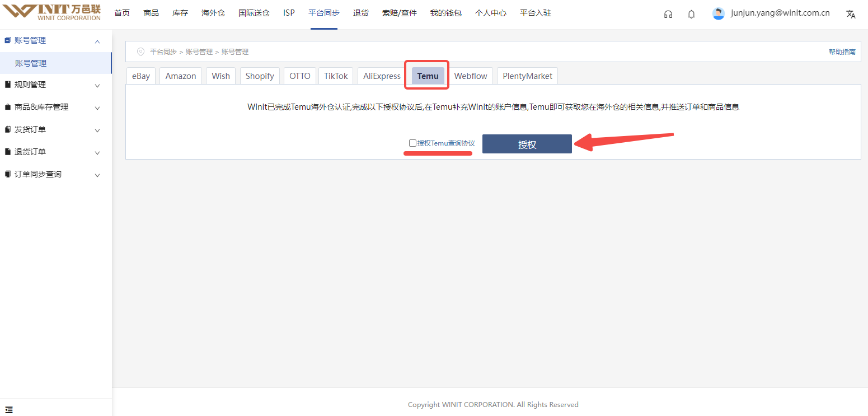
Task: Switch to the Wish tab
Action: [221, 76]
